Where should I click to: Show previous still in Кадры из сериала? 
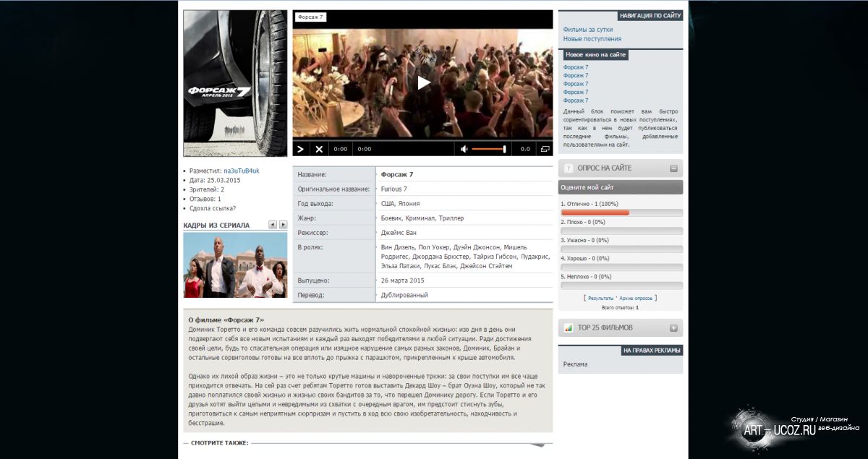click(273, 225)
